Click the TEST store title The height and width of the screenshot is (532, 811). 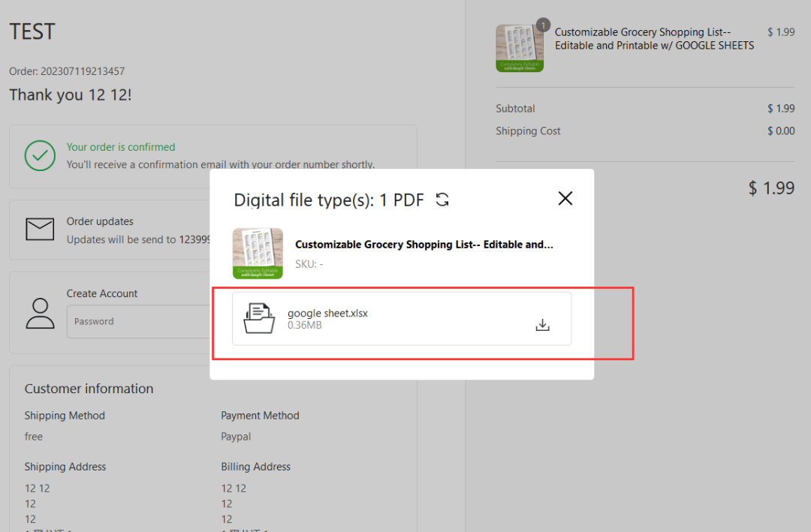(x=32, y=32)
